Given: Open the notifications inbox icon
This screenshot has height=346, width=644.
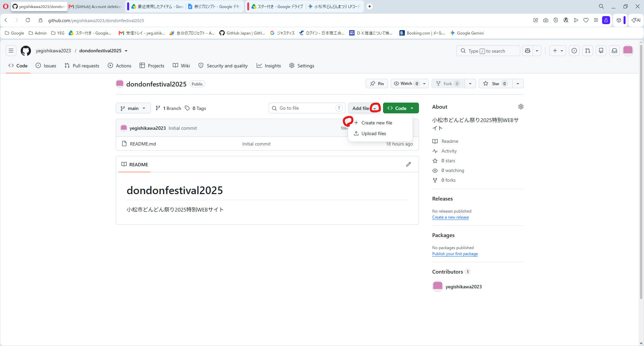Looking at the screenshot, I should (x=614, y=51).
